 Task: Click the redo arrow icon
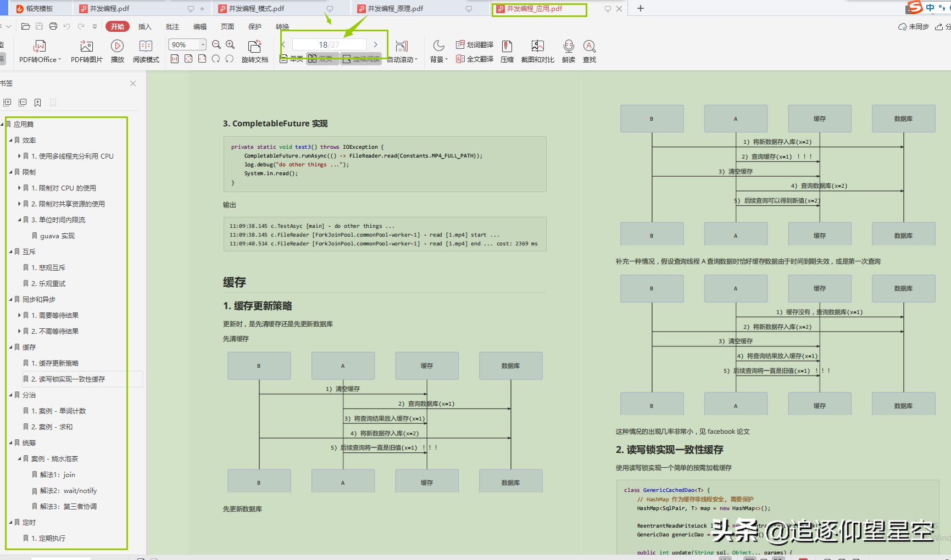coord(81,26)
